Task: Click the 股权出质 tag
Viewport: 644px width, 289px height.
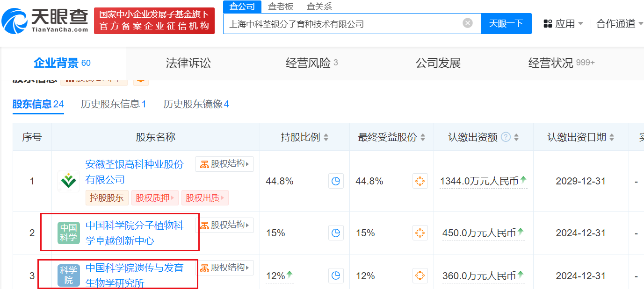Action: [x=204, y=197]
